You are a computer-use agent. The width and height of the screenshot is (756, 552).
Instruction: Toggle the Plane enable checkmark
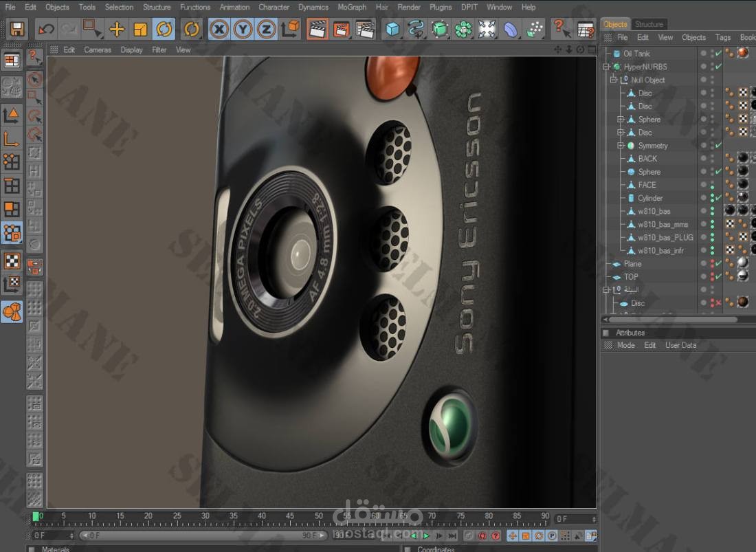[719, 264]
